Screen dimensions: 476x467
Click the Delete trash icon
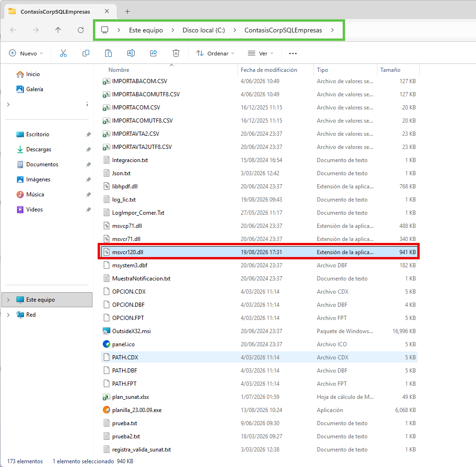[x=176, y=54]
